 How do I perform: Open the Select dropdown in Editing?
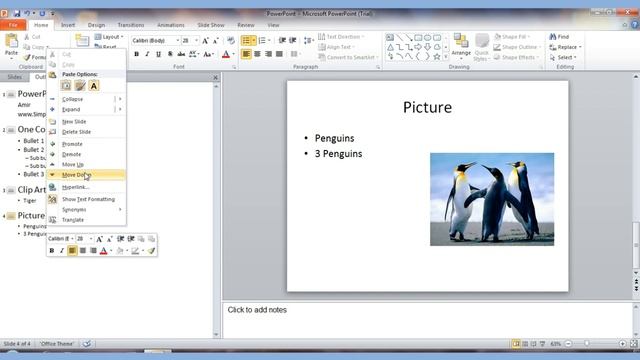563,57
